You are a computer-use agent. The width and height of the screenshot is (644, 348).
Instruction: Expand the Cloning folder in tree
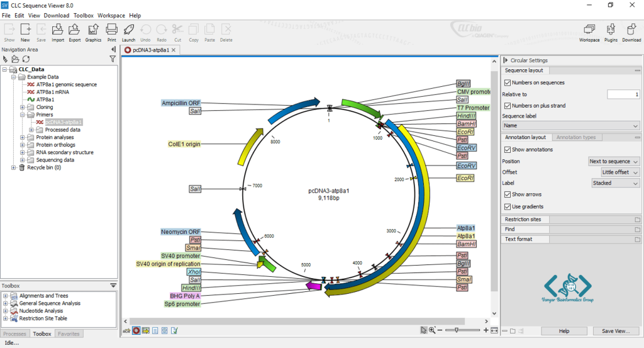22,107
